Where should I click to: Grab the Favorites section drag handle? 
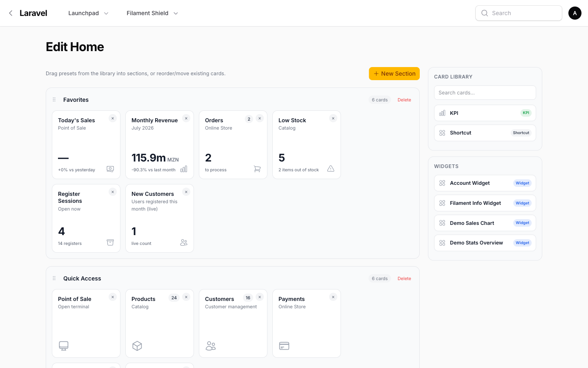[54, 100]
